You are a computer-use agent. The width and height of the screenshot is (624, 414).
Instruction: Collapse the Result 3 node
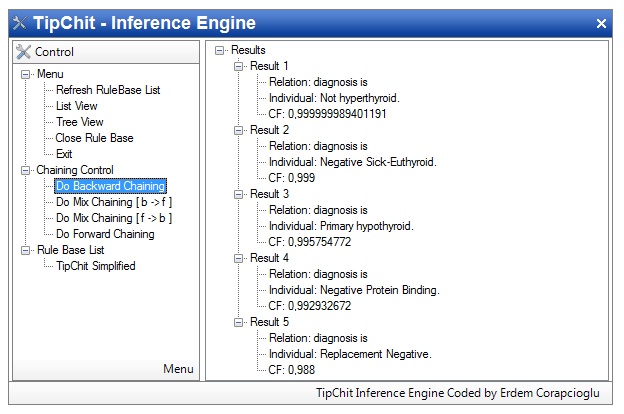point(239,194)
